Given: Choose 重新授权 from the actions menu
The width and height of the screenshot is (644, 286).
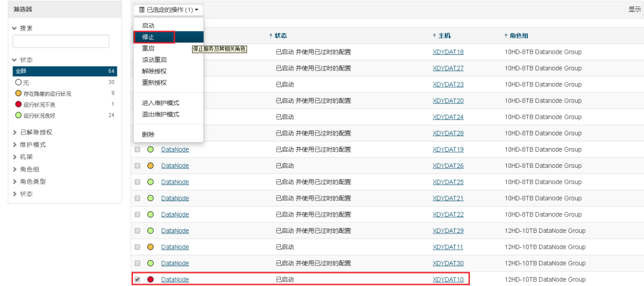Looking at the screenshot, I should pos(168,83).
